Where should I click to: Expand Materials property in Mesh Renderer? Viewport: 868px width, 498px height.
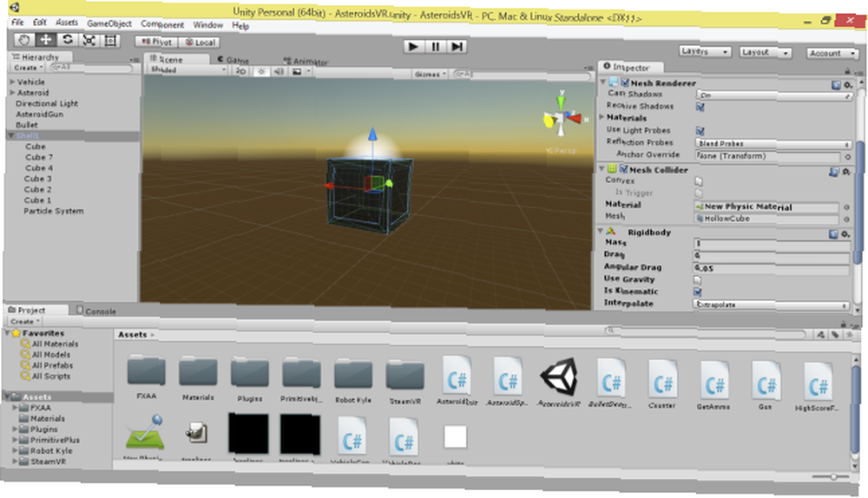(x=602, y=117)
